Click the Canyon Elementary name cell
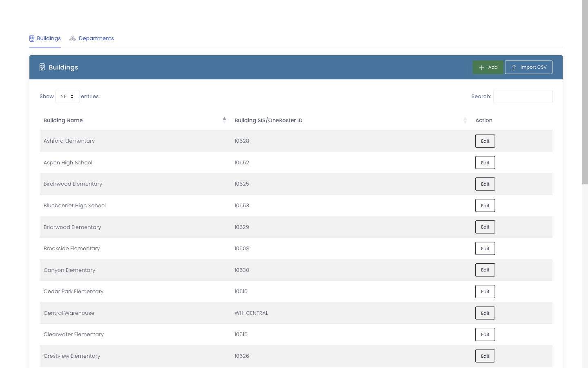The image size is (588, 368). [x=135, y=270]
